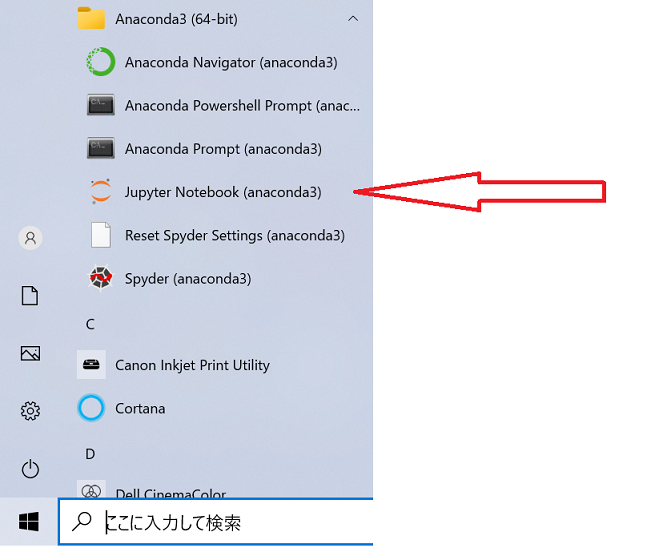Open Dell CinemaColor app icon
Screen dimensions: 655x548
[x=91, y=490]
